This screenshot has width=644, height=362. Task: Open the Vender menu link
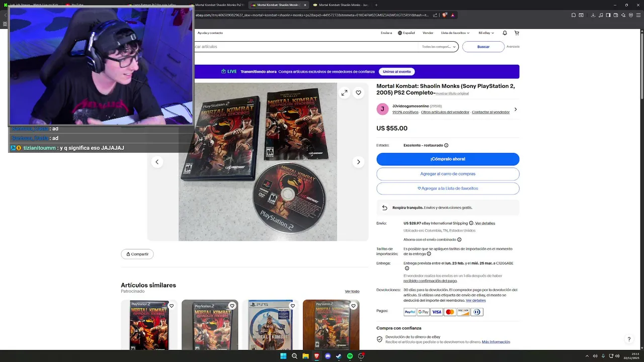(428, 33)
